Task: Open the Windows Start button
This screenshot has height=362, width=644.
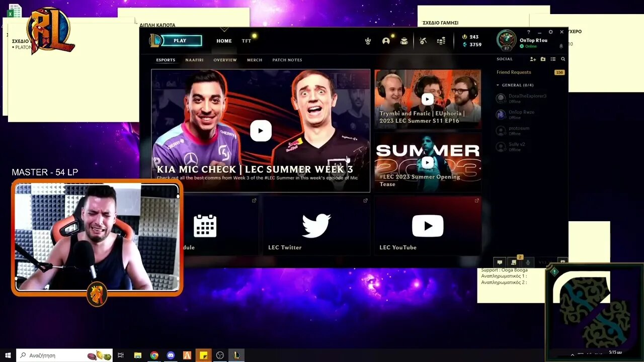Action: click(8, 355)
